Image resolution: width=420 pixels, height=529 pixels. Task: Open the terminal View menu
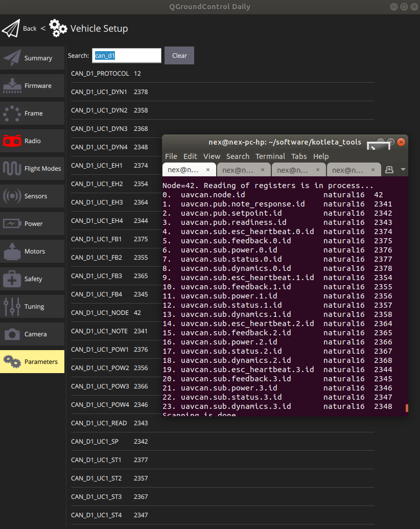212,156
